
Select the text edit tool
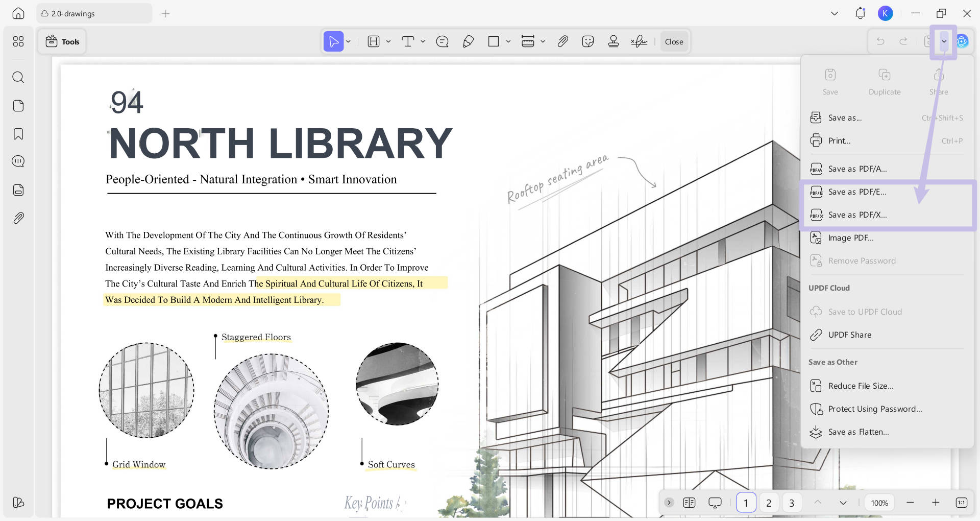click(408, 41)
